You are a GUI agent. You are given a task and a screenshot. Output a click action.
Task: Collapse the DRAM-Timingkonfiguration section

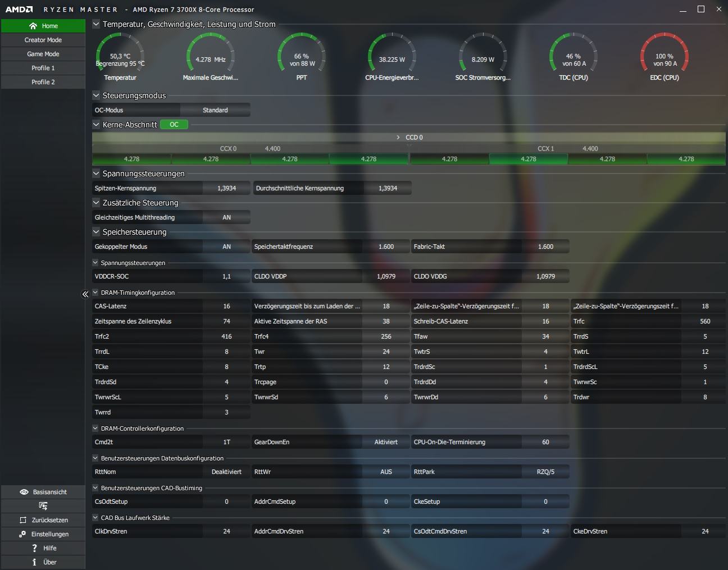95,293
